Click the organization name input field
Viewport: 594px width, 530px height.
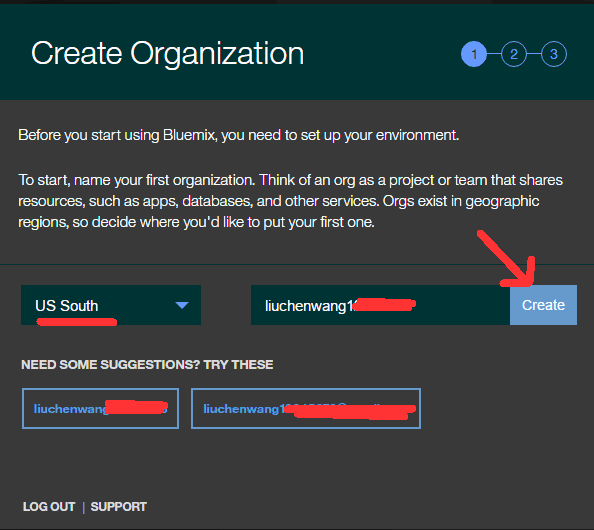pos(380,305)
